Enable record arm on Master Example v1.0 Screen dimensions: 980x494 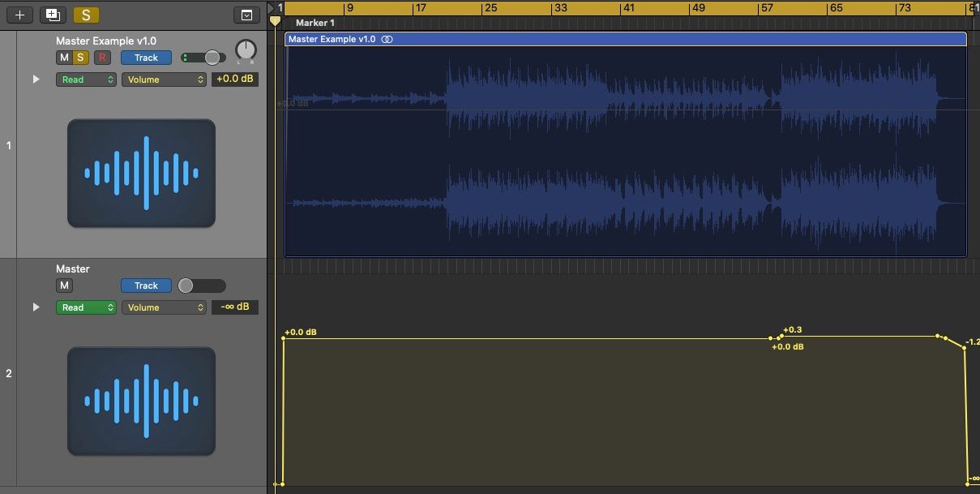101,57
